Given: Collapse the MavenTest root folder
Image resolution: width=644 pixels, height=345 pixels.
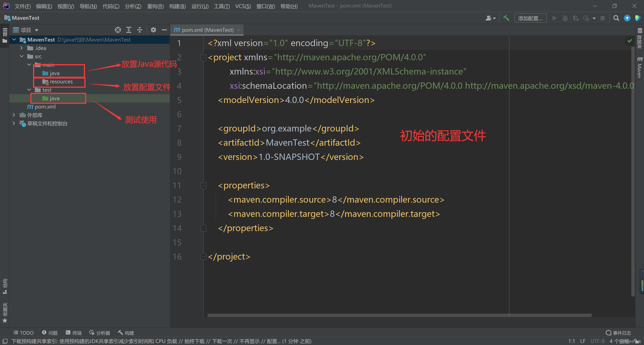Looking at the screenshot, I should (x=14, y=40).
